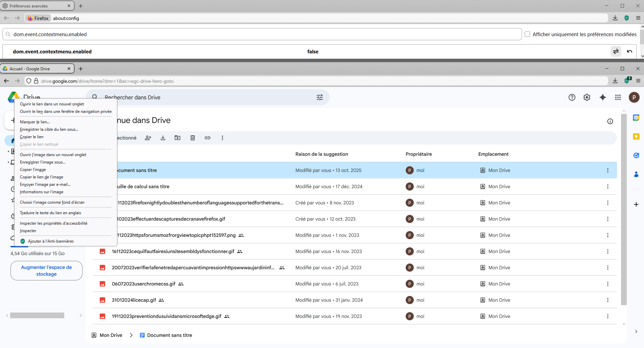
Task: Enable 'Afficher uniquement les préférences modifiées' checkbox
Action: click(527, 34)
